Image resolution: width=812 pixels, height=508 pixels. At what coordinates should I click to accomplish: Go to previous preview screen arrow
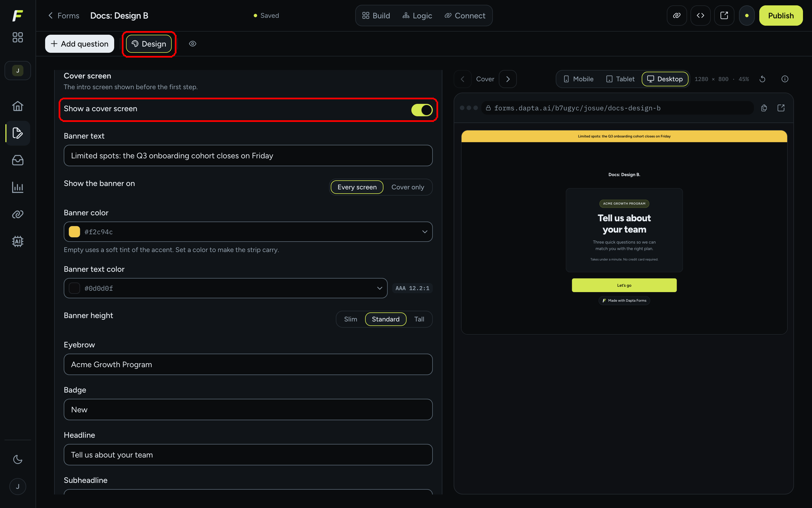point(463,79)
